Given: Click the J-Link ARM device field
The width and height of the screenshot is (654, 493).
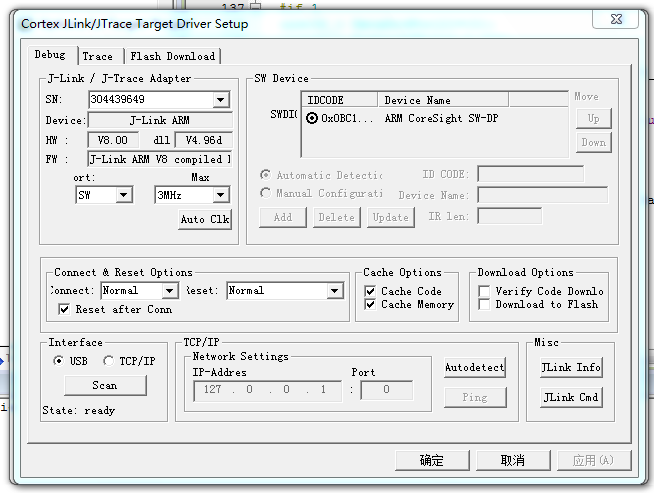Looking at the screenshot, I should coord(160,121).
